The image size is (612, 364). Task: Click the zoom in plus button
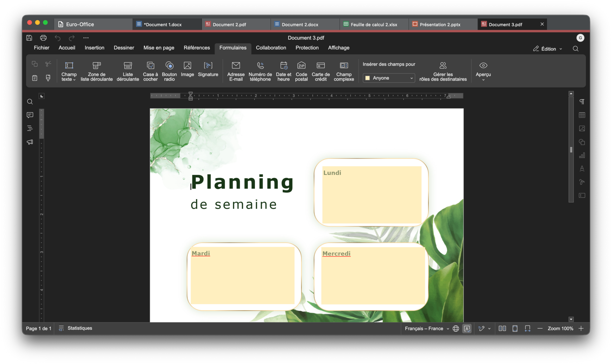[581, 328]
